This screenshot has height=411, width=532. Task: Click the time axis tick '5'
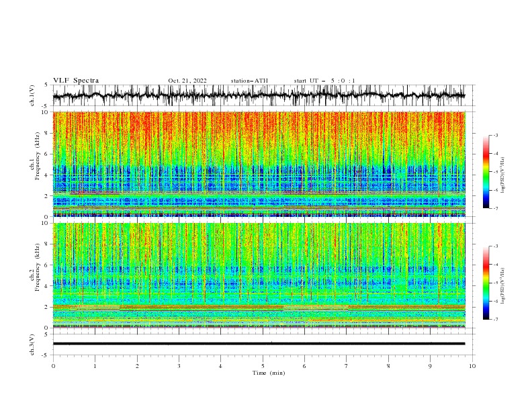263,366
